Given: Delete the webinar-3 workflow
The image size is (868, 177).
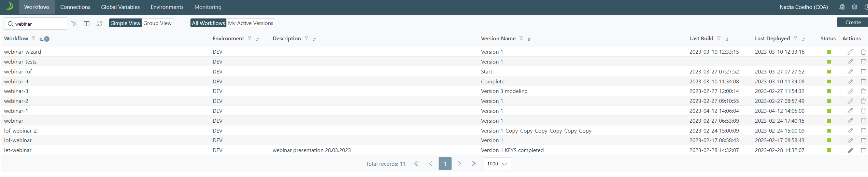Looking at the screenshot, I should 863,91.
